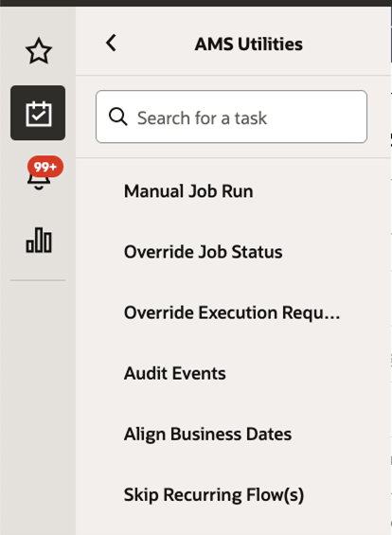Screen dimensions: 392x535
Task: Click the dark bar at the top
Action: [x=196, y=3]
